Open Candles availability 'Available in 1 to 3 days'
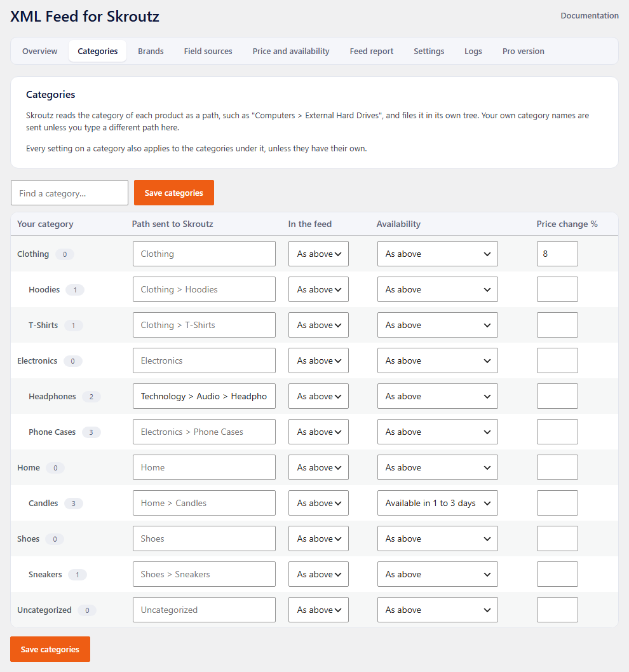The image size is (629, 672). click(x=438, y=503)
